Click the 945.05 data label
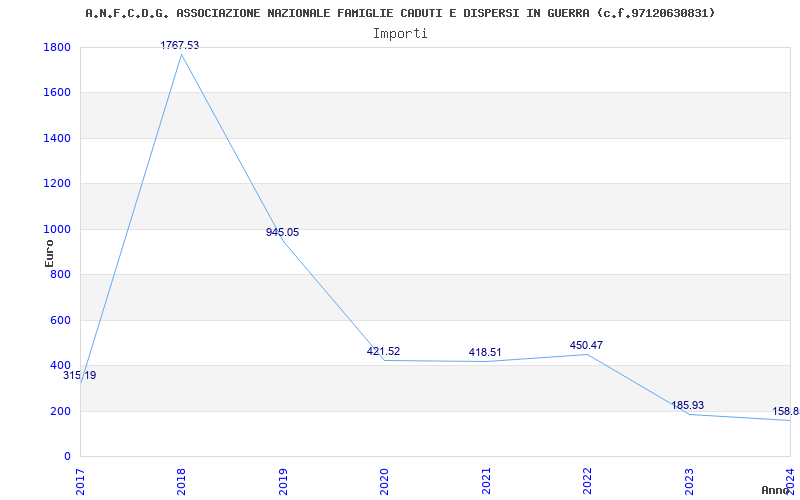The image size is (800, 500). pos(283,233)
